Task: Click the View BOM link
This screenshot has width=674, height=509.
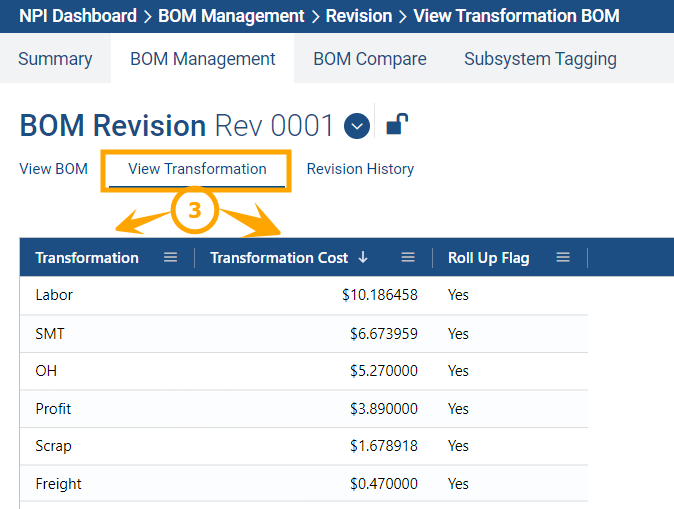Action: 54,169
